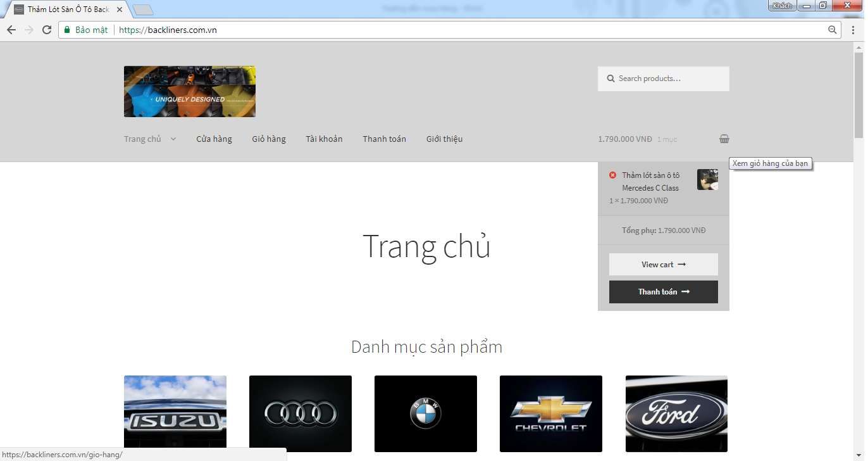Open the Trang chủ menu item
The height and width of the screenshot is (461, 868).
coord(142,139)
